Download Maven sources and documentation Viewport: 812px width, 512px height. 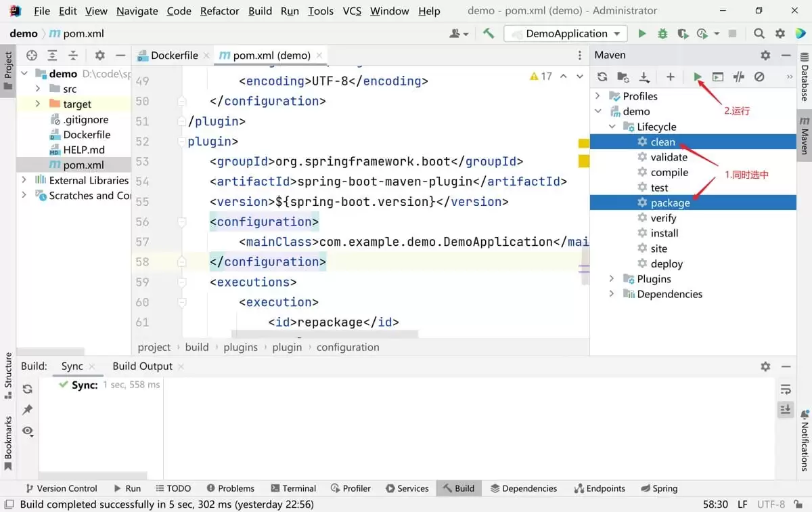point(644,77)
